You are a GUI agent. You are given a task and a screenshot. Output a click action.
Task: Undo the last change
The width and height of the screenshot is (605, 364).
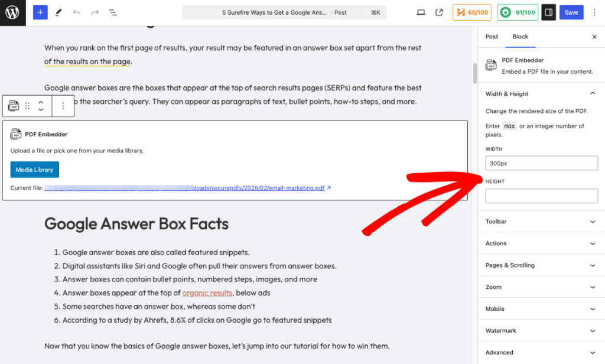[77, 12]
